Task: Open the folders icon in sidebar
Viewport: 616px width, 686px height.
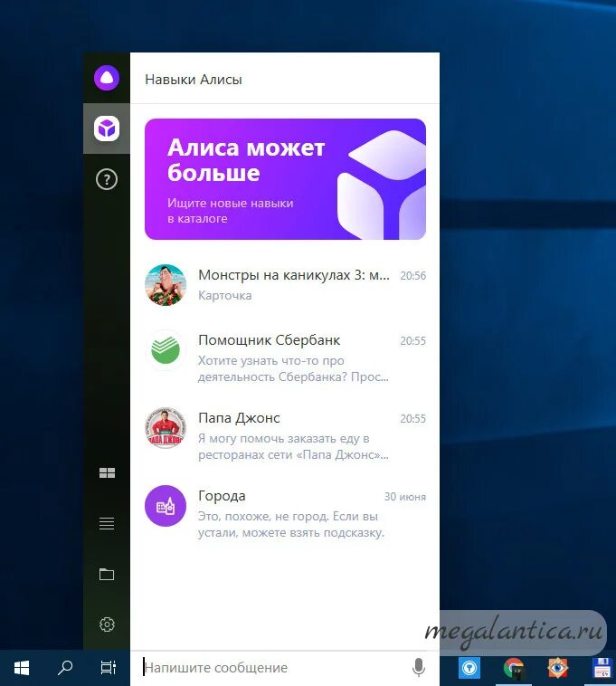Action: 107,574
